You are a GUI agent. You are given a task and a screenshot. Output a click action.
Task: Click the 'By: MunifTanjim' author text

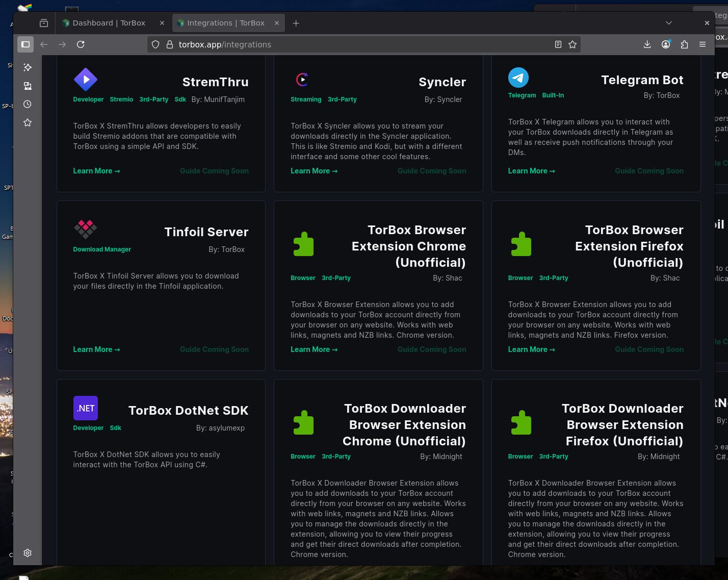[218, 99]
